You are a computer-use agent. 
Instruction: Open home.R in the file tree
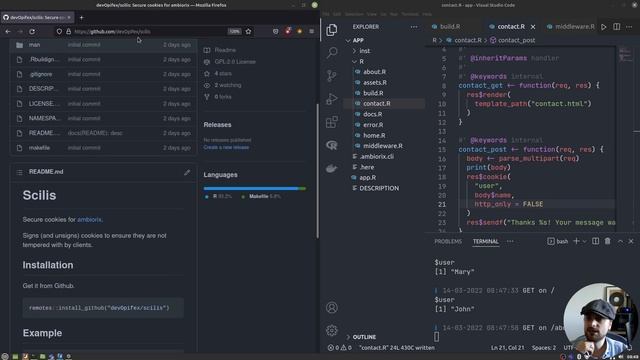pos(374,136)
